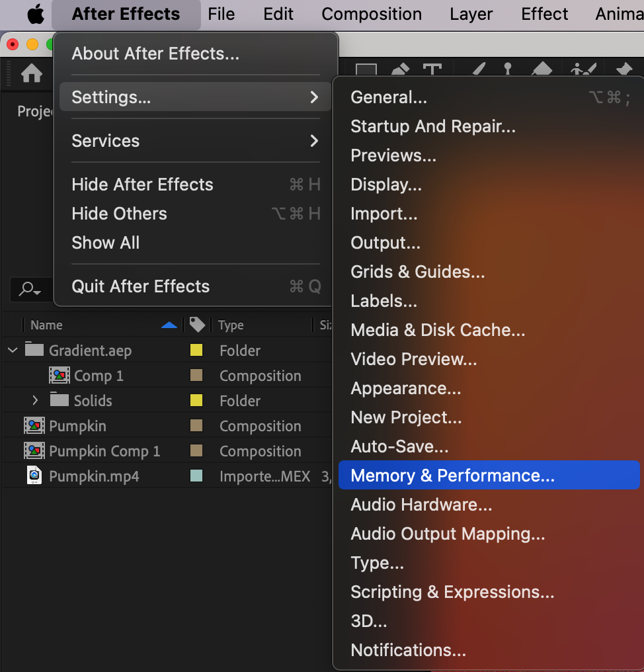Screen dimensions: 644x672
Task: Click the Home icon in toolbar
Action: click(x=32, y=73)
